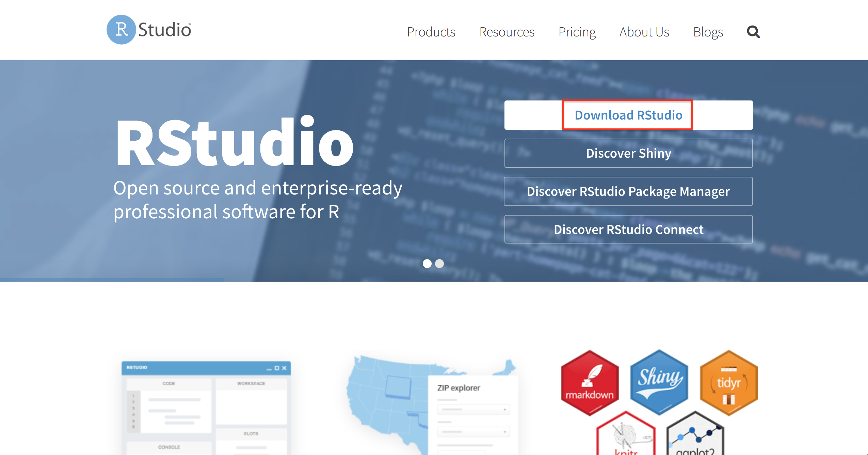Click the tidyr hex logo
The image size is (868, 455).
click(729, 383)
